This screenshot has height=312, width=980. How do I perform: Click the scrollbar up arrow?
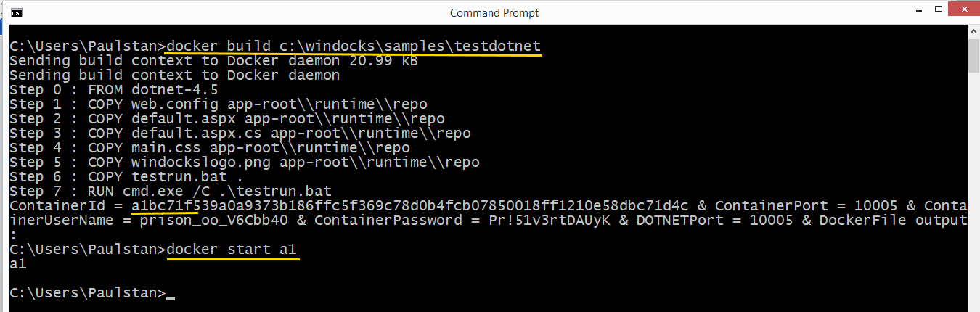[973, 31]
